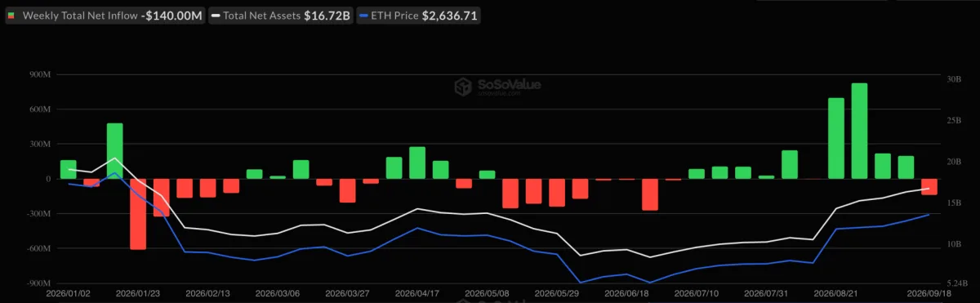Click the 2026/05/08 date label
The height and width of the screenshot is (303, 980).
coord(488,292)
